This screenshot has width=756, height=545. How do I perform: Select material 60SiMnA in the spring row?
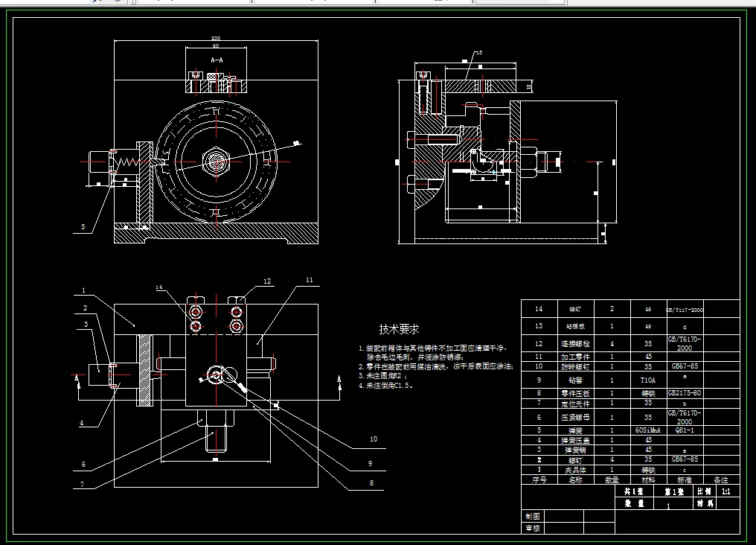pyautogui.click(x=648, y=430)
